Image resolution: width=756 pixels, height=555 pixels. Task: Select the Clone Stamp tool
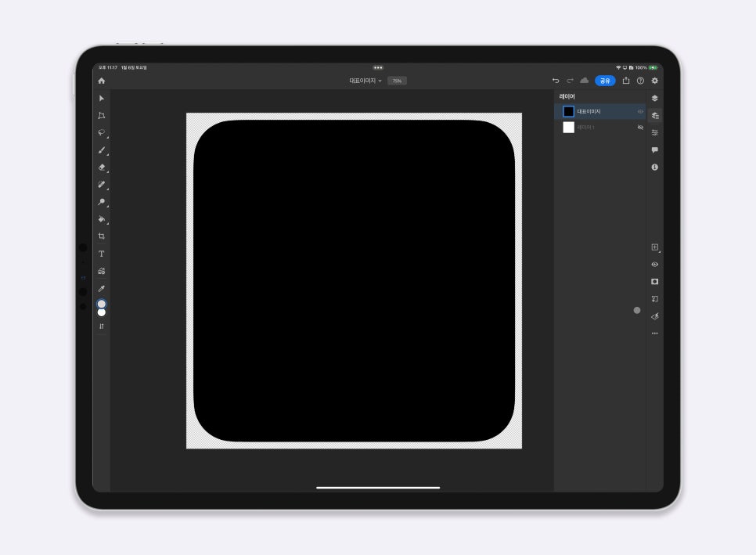(101, 201)
